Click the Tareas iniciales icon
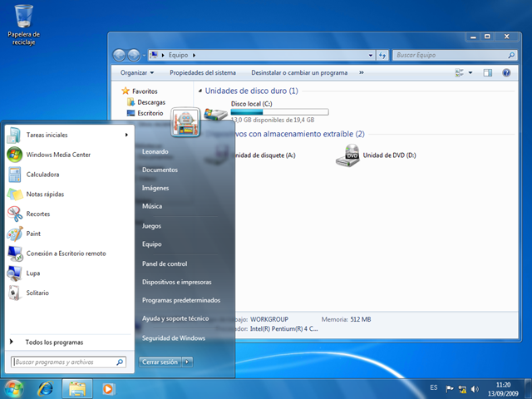 click(x=14, y=135)
